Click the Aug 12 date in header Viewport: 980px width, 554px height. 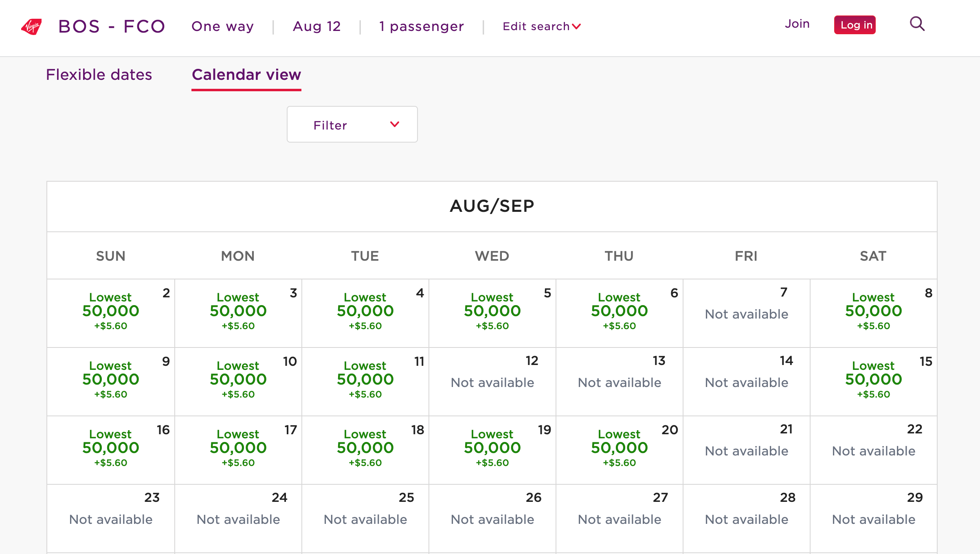(x=317, y=26)
